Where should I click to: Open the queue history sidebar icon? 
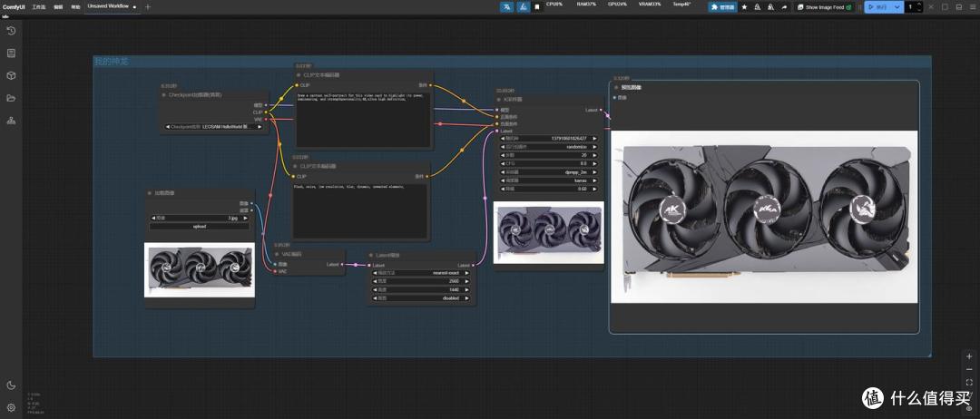click(11, 31)
